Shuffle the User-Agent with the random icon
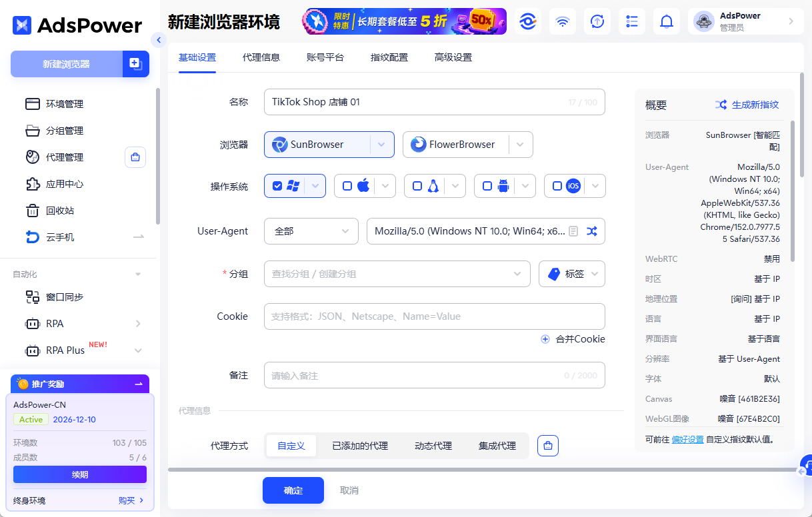812x517 pixels. 592,231
